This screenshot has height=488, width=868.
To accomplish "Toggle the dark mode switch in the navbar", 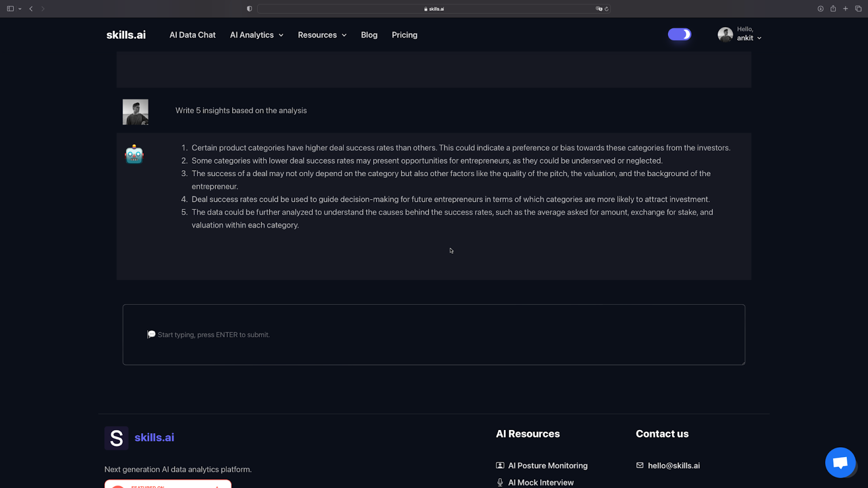I will click(679, 34).
